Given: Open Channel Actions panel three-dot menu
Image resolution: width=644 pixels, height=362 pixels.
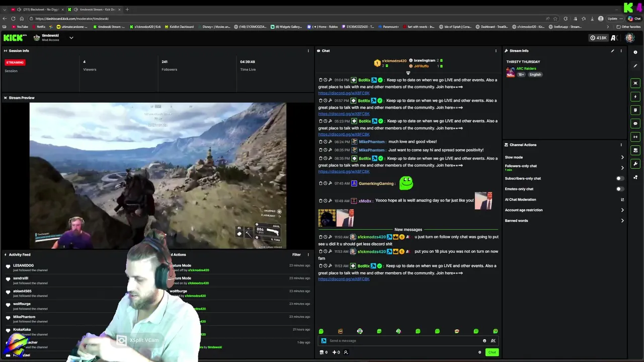Looking at the screenshot, I should (621, 145).
